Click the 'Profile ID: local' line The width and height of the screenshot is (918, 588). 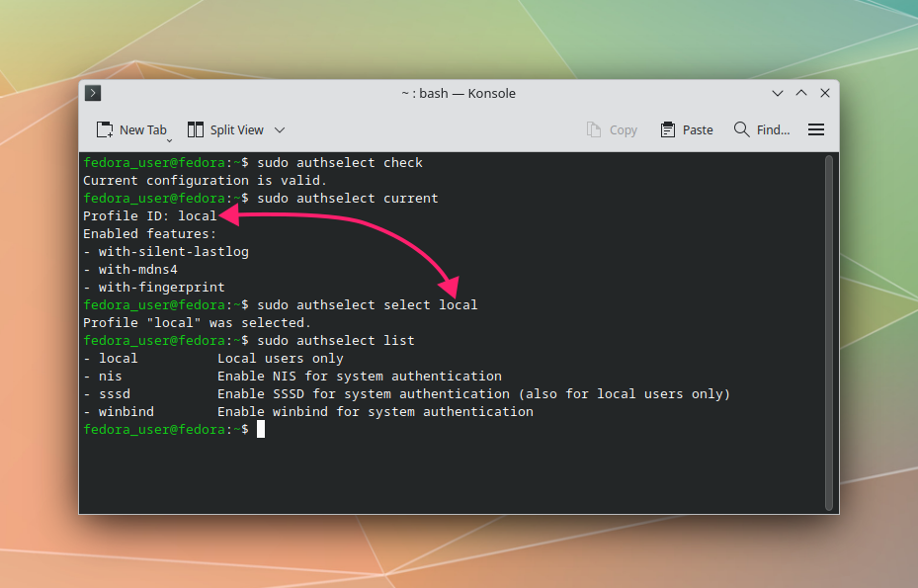pyautogui.click(x=150, y=216)
